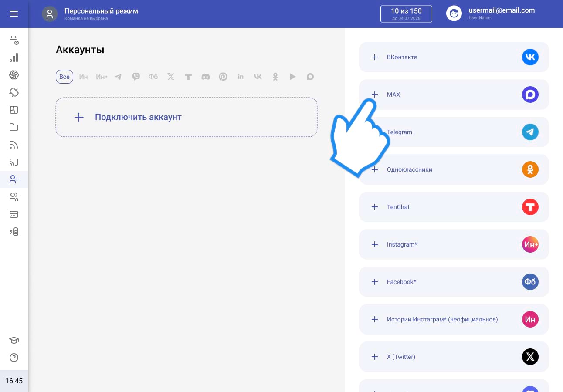Click Подключить аккаунт button

pos(187,117)
